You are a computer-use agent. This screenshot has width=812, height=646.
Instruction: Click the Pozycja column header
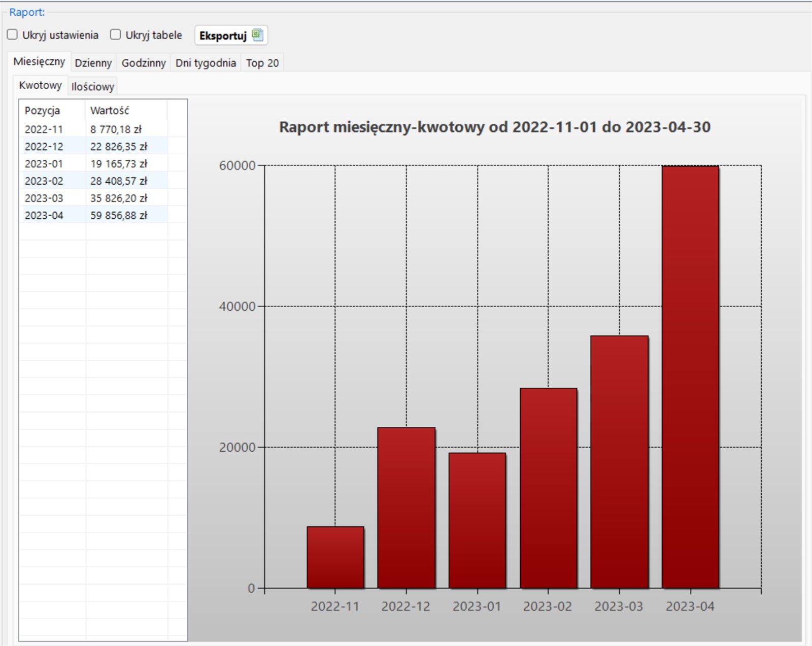coord(43,111)
